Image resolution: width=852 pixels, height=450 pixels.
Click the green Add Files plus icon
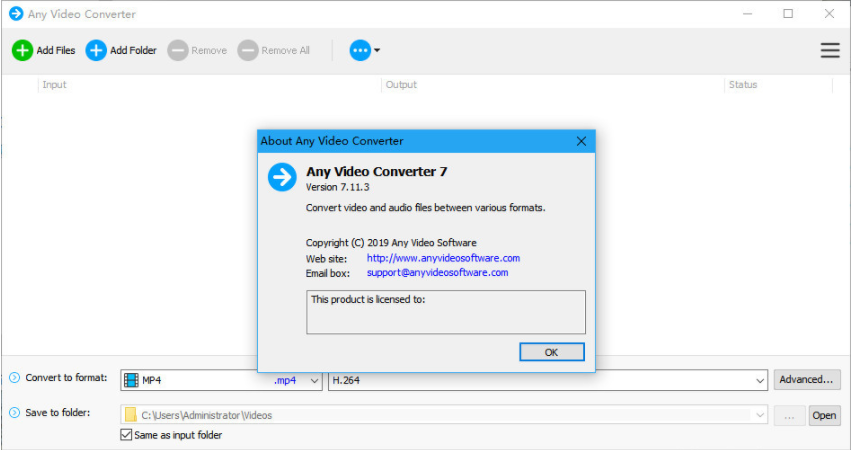click(22, 51)
